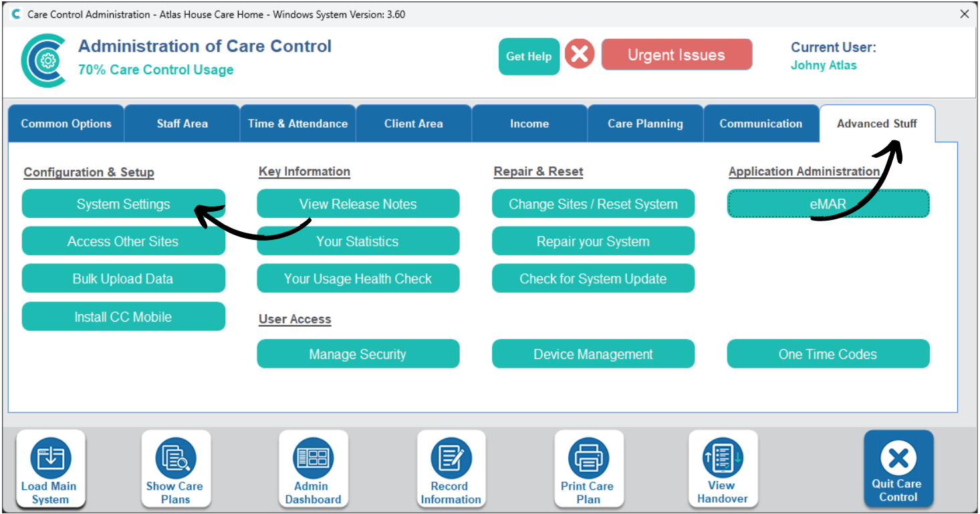Open the eMAR button
Image resolution: width=980 pixels, height=514 pixels.
[x=828, y=204]
